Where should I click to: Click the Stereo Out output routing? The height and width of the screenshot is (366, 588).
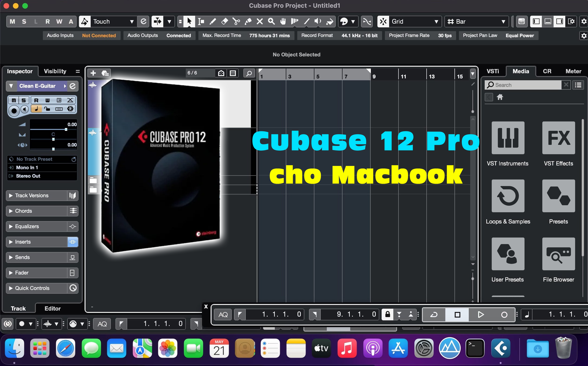point(42,176)
